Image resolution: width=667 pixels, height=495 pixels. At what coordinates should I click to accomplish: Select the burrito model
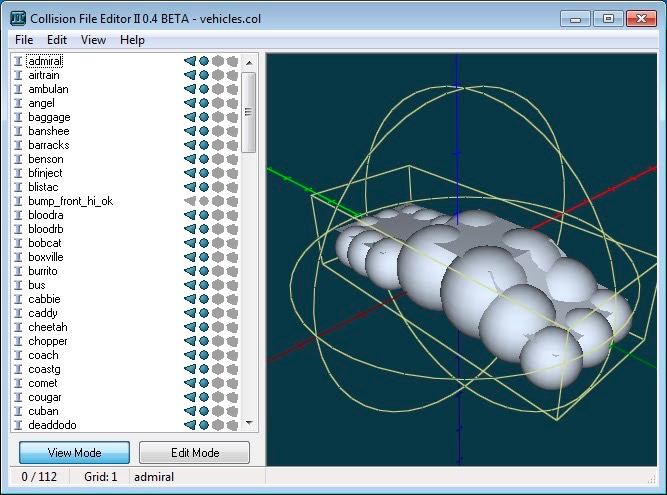(43, 271)
